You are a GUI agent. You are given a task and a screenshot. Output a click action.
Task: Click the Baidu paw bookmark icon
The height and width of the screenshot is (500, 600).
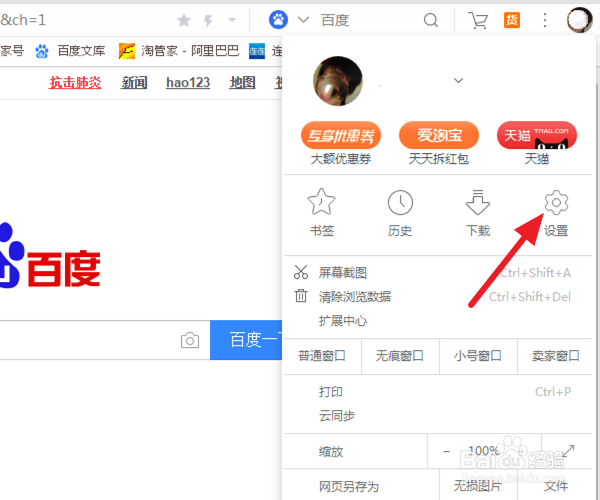point(42,51)
